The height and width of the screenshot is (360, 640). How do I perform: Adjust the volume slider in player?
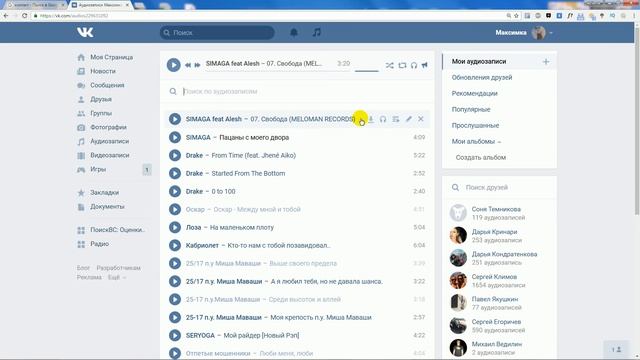(x=367, y=71)
